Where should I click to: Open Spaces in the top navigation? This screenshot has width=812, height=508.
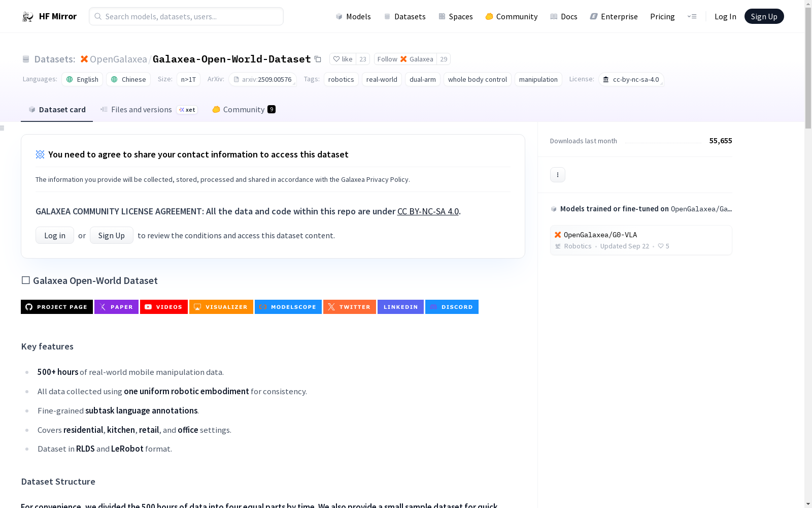(x=456, y=16)
